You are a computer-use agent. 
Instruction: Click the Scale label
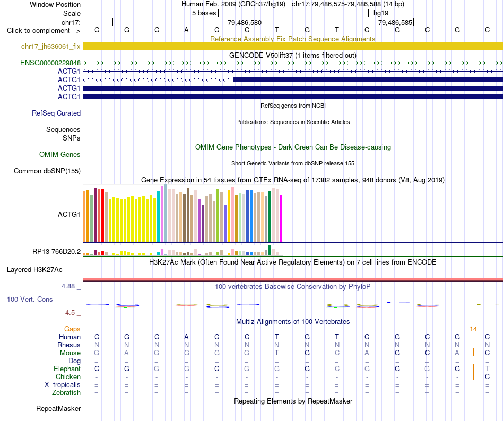[72, 13]
